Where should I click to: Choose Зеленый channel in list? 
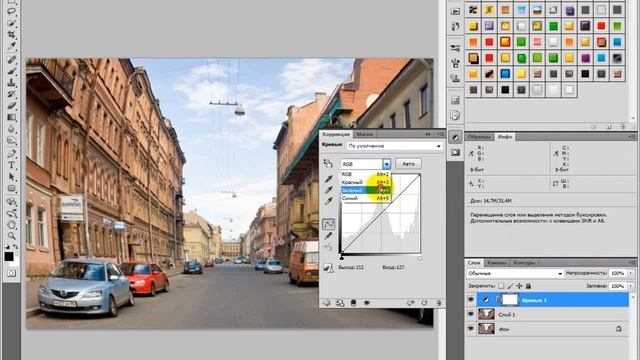pos(366,190)
